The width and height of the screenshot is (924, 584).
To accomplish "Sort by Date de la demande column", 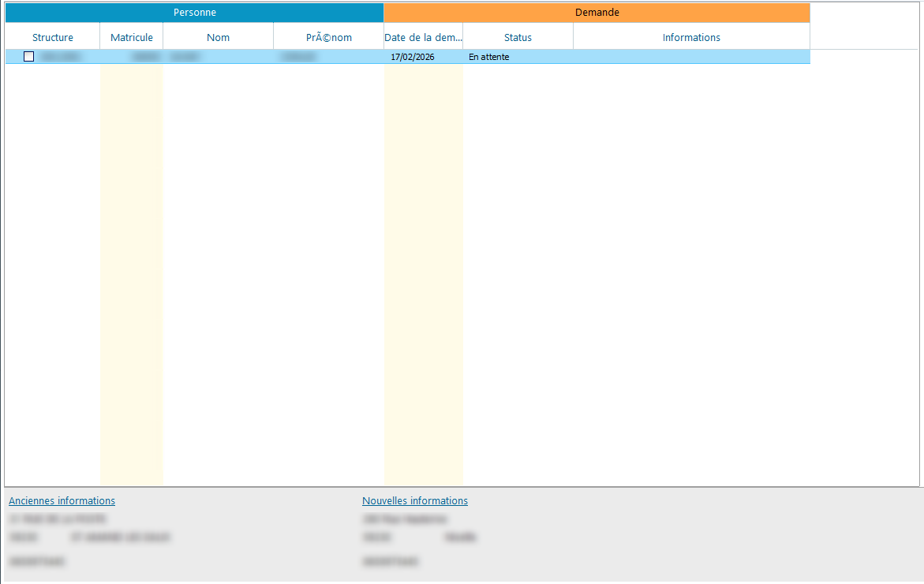I will [423, 37].
